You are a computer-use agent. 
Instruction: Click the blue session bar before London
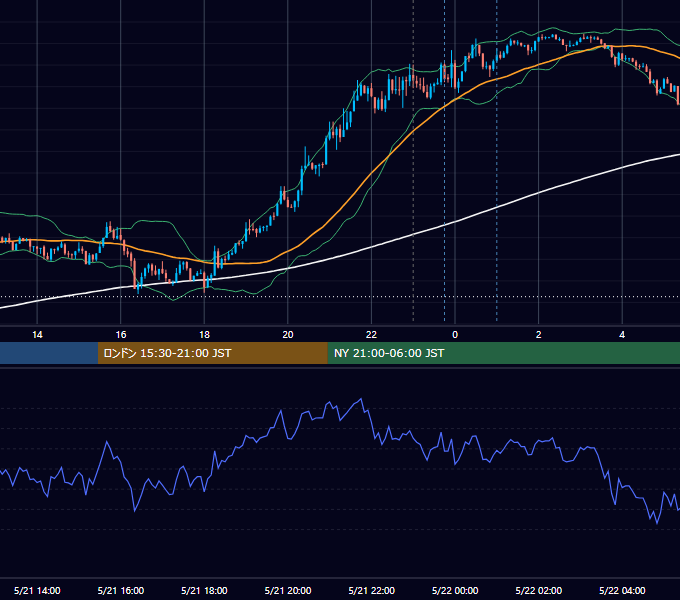coord(49,353)
